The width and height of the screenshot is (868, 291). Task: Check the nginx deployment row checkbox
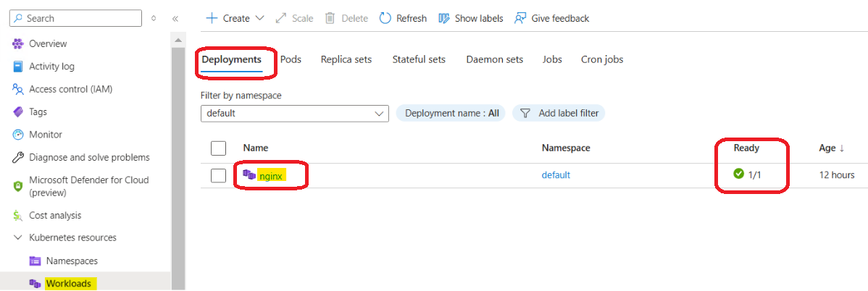click(x=218, y=175)
